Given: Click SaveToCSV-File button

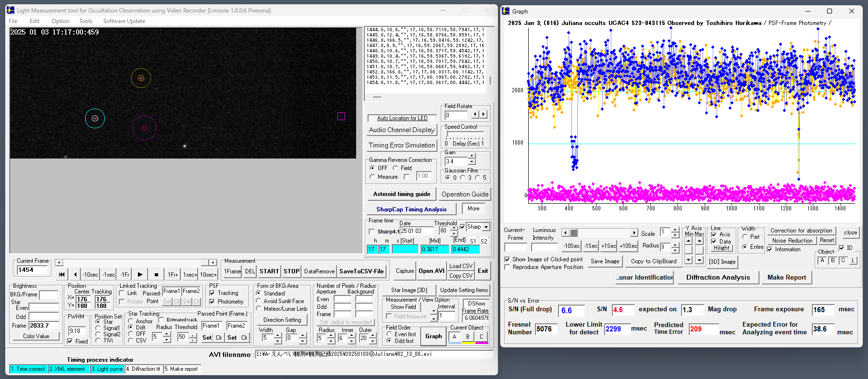Looking at the screenshot, I should (x=361, y=271).
